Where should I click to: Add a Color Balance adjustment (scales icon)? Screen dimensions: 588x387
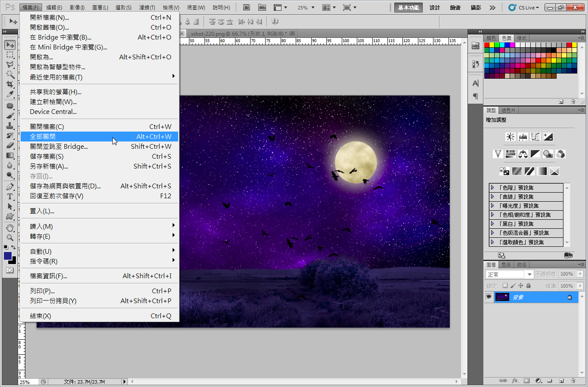point(523,154)
